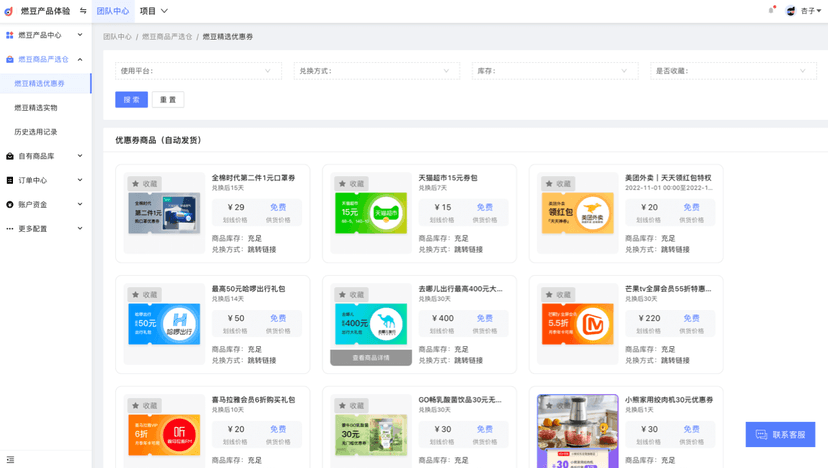This screenshot has width=828, height=468.
Task: Open the 库存 dropdown filter
Action: 555,71
